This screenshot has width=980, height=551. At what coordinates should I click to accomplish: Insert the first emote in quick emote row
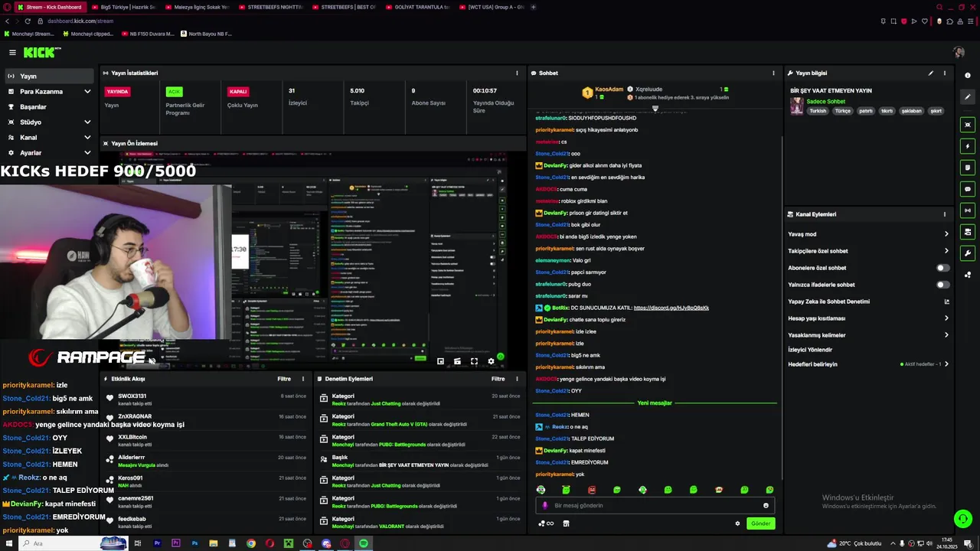click(x=541, y=490)
